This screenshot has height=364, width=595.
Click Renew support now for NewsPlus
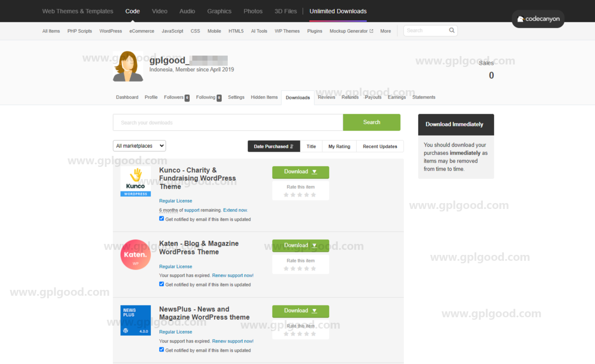(x=233, y=341)
